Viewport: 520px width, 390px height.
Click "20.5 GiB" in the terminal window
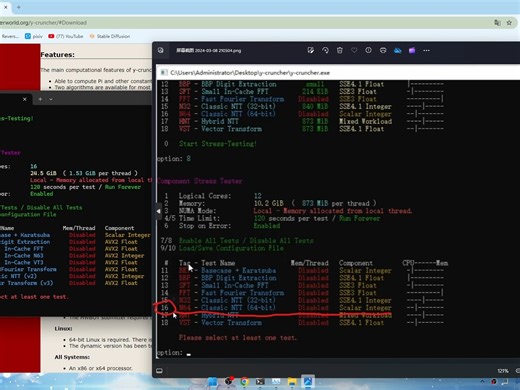[43, 173]
